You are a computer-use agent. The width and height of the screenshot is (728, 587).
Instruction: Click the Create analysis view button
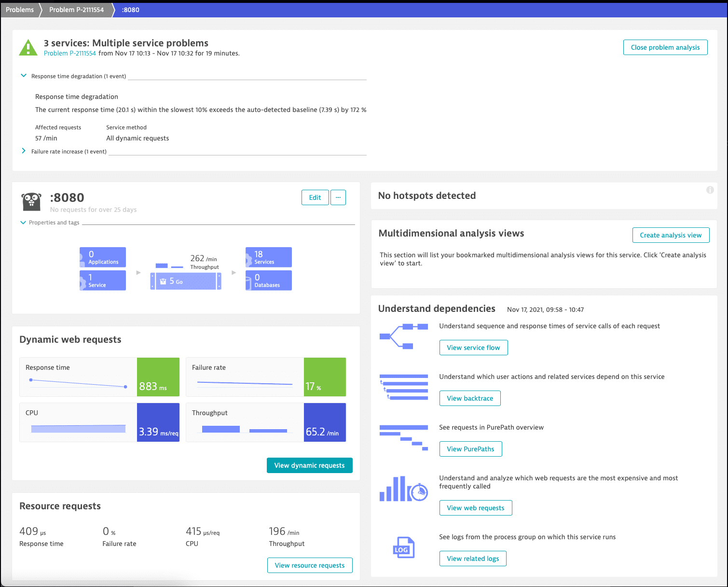pos(671,235)
